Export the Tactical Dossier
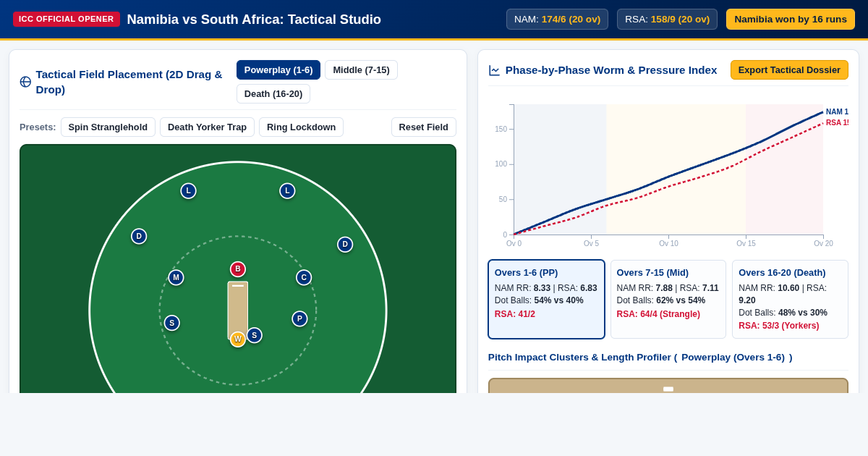 point(789,70)
